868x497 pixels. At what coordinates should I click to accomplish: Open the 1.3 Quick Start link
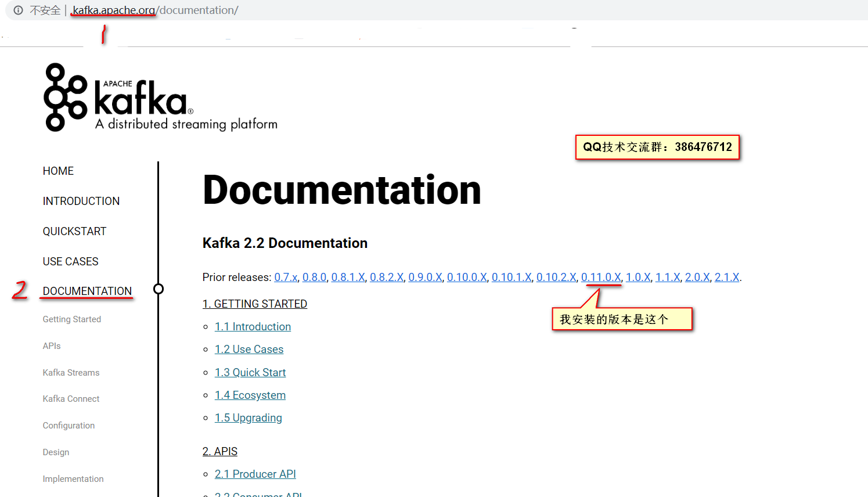point(250,372)
